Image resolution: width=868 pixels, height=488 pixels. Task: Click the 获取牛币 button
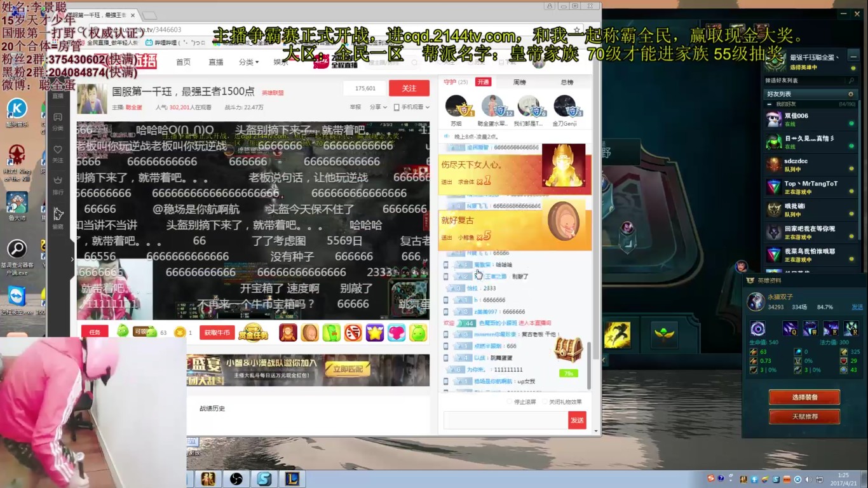(x=217, y=332)
